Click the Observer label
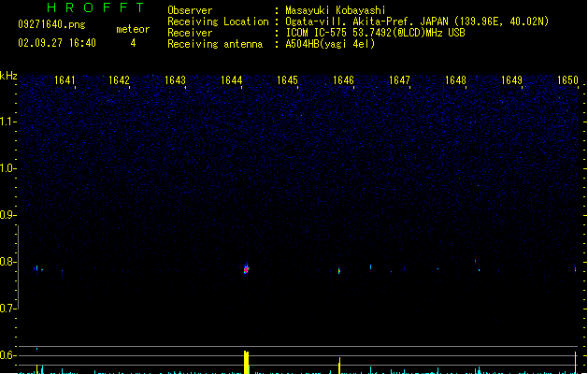 point(190,10)
